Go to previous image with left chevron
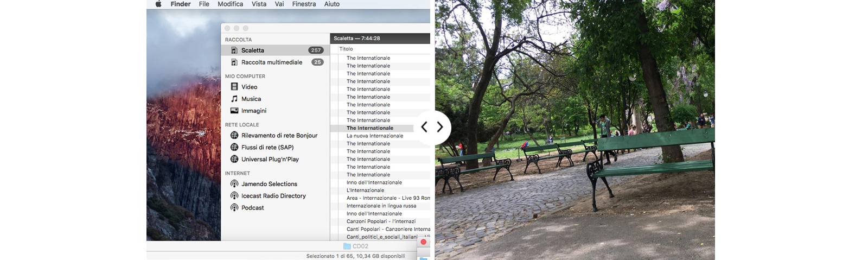The width and height of the screenshot is (868, 260). pyautogui.click(x=424, y=128)
